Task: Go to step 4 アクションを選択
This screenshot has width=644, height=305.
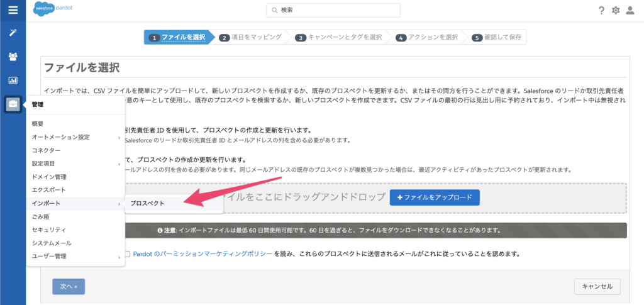Action: (x=427, y=37)
